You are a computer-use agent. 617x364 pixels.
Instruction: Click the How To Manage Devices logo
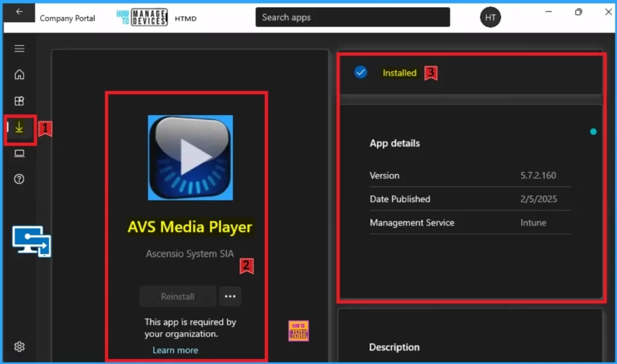[x=142, y=17]
